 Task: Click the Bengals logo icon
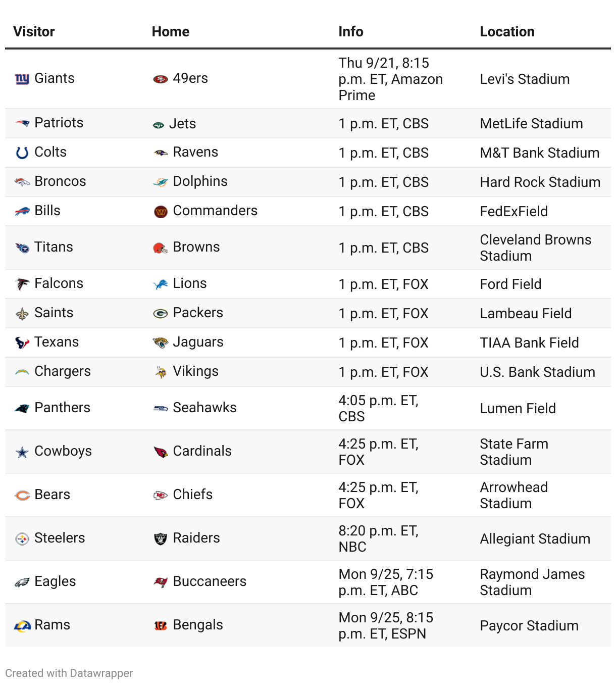tap(161, 626)
